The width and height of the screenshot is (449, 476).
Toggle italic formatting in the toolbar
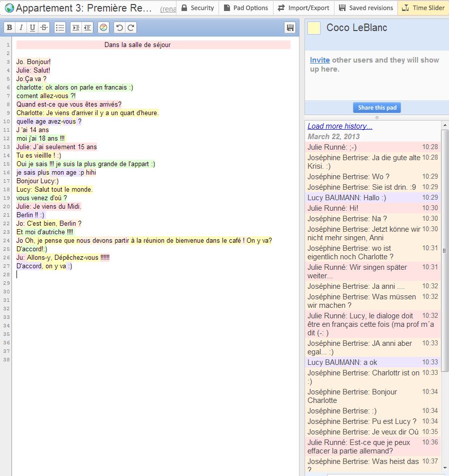(20, 28)
